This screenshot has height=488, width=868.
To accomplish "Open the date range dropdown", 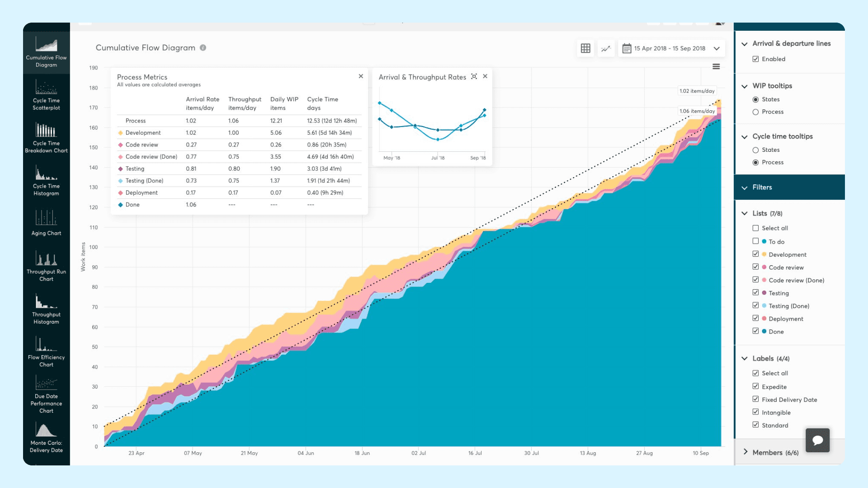I will (x=671, y=48).
